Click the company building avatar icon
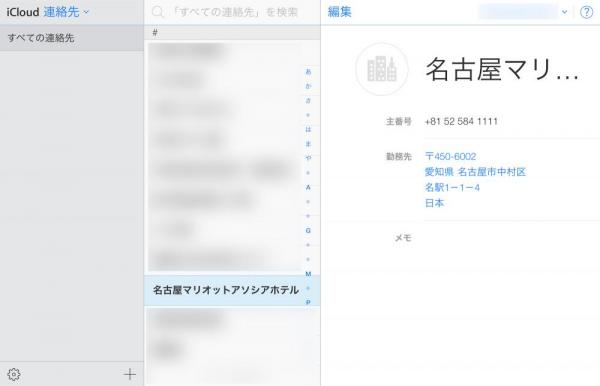This screenshot has height=386, width=600. coord(382,69)
